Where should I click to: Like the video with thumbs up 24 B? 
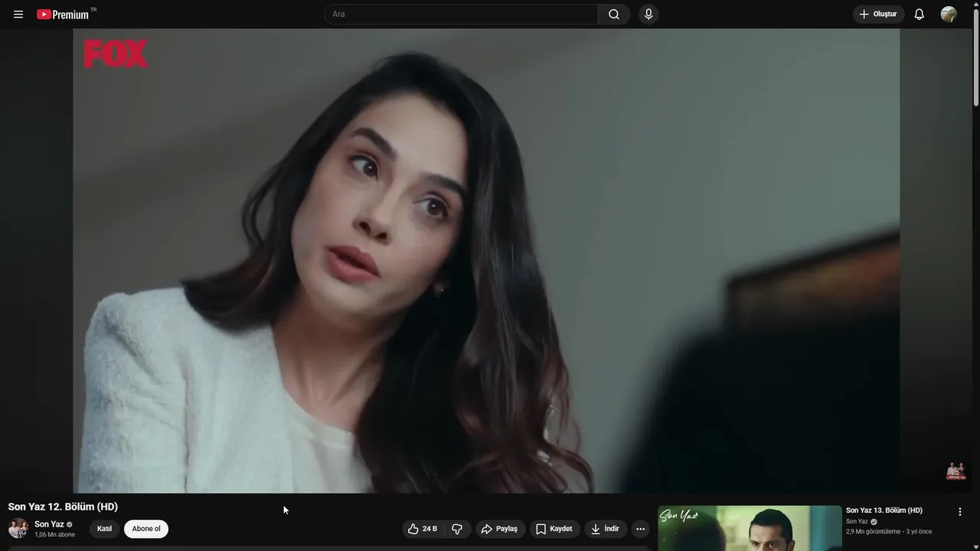pos(423,529)
